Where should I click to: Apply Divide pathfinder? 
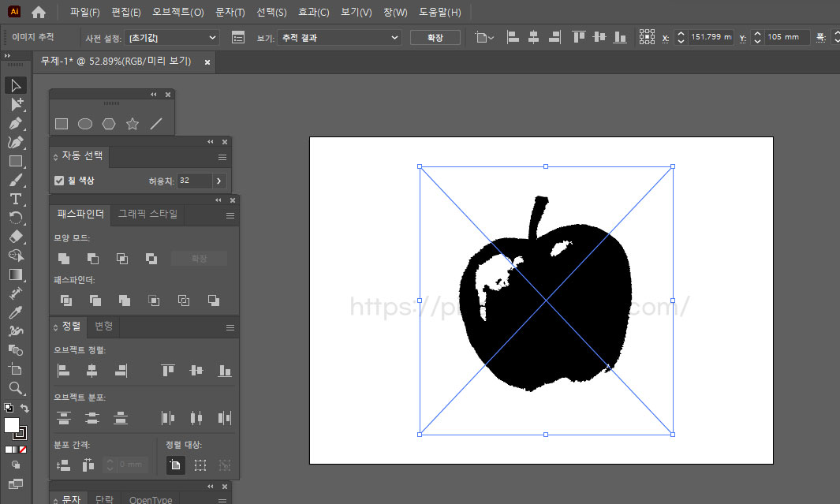pos(66,301)
